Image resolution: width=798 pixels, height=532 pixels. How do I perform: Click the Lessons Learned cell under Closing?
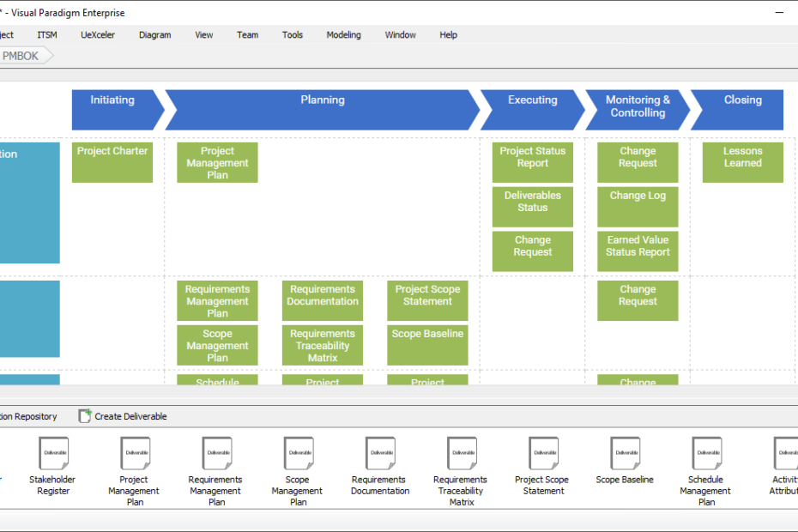coord(742,162)
